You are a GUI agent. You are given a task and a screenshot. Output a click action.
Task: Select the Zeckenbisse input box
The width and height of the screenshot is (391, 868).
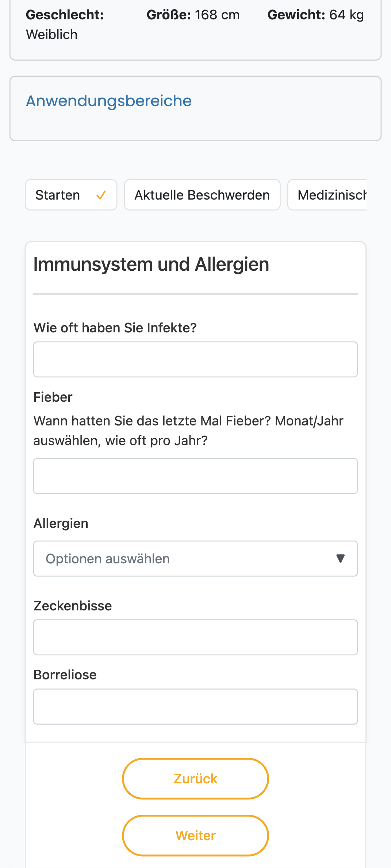[195, 637]
